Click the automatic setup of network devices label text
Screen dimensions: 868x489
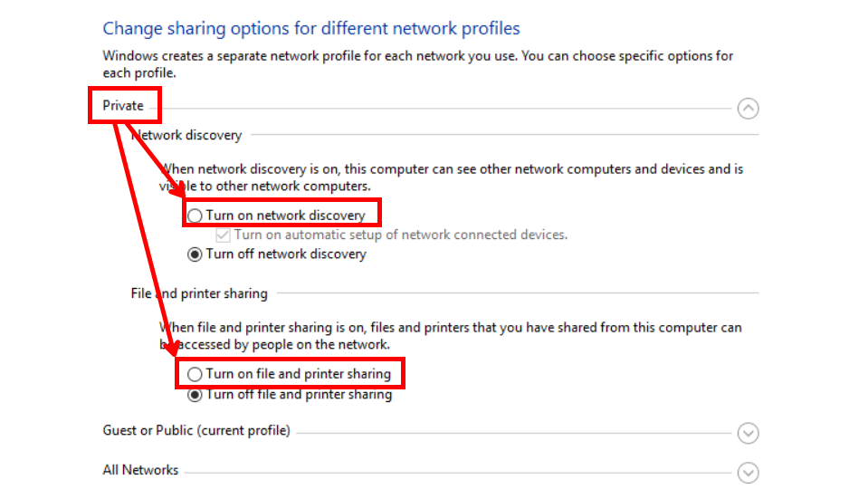pos(401,235)
